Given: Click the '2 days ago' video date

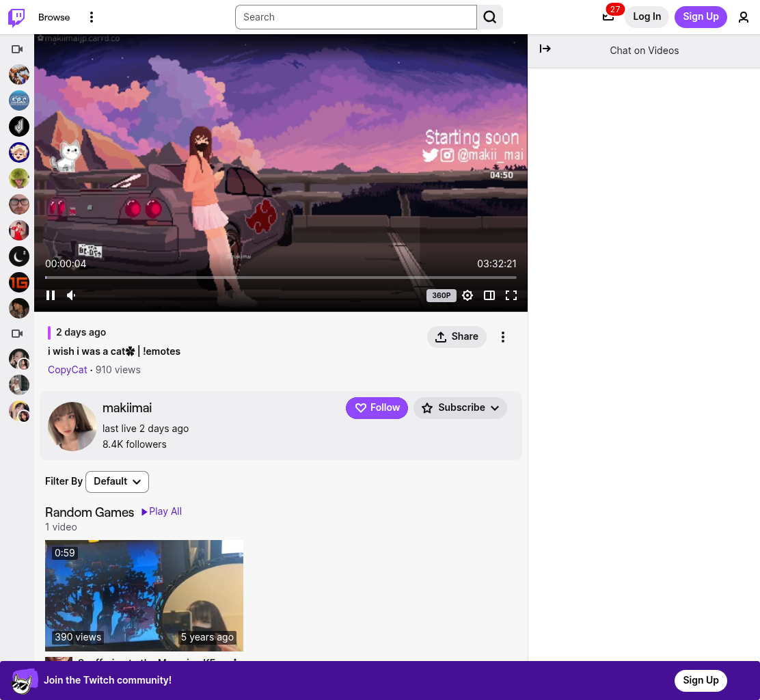Looking at the screenshot, I should pos(81,332).
